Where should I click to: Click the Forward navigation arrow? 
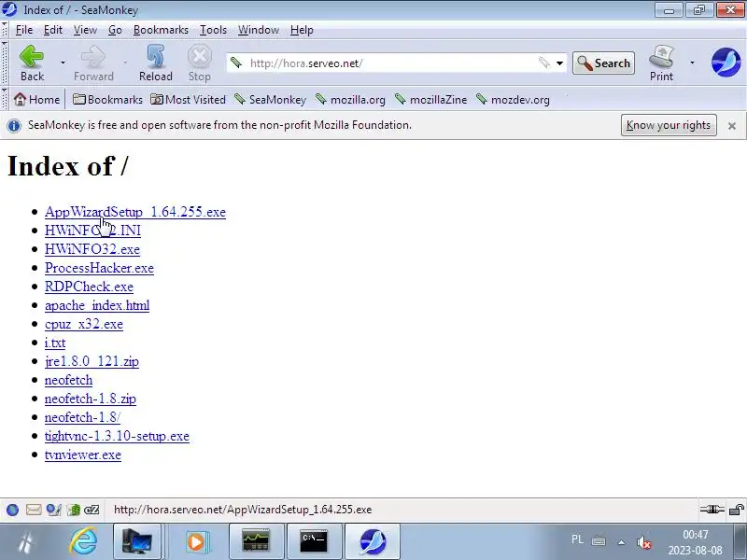pos(93,63)
